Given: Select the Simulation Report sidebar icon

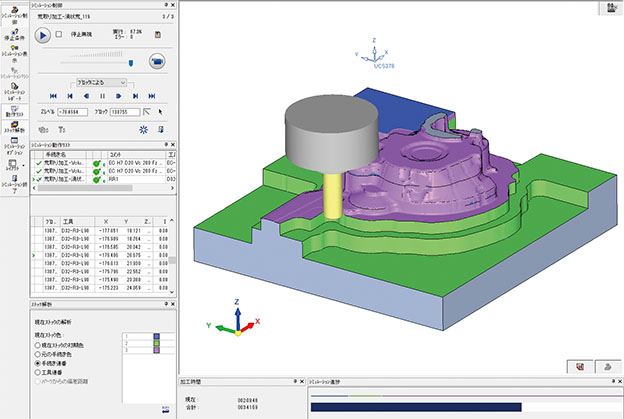Looking at the screenshot, I should pyautogui.click(x=13, y=88).
